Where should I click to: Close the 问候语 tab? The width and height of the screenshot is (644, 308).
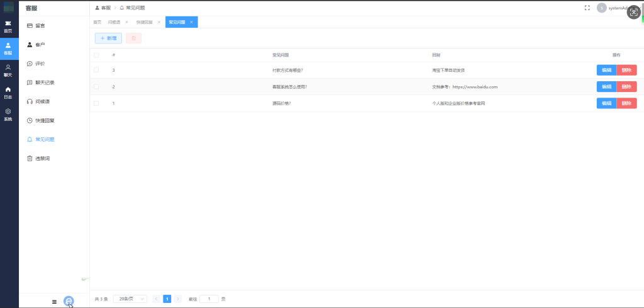click(x=126, y=22)
